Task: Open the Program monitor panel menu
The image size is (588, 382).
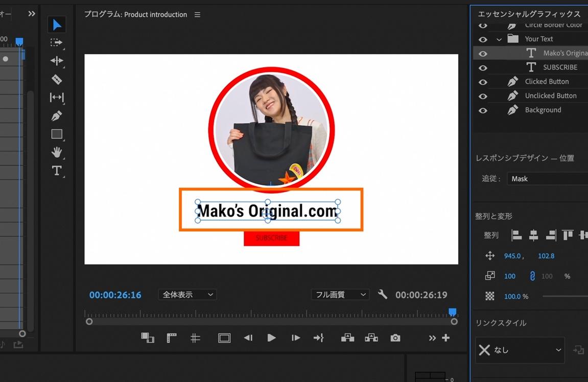Action: click(197, 15)
